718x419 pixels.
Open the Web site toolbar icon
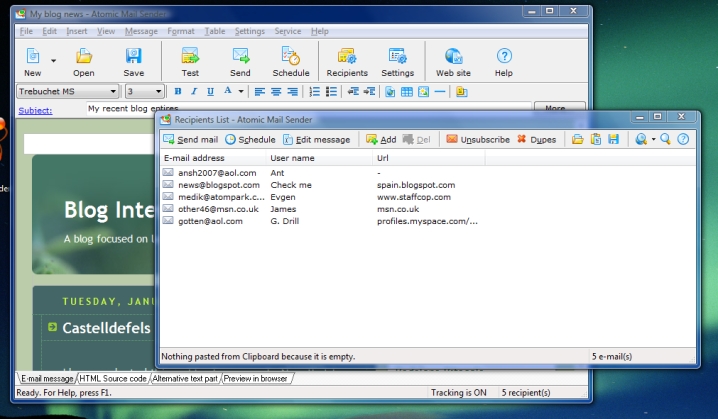[453, 61]
